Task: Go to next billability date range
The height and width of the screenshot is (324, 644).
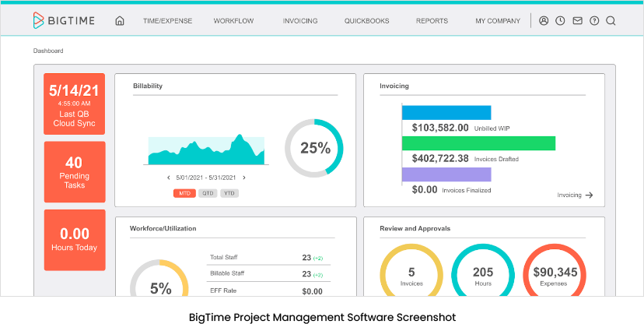Action: [x=244, y=178]
